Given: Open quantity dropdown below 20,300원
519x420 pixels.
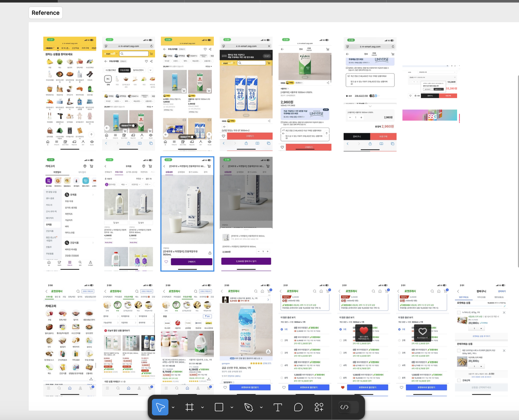Looking at the screenshot, I should [x=476, y=366].
